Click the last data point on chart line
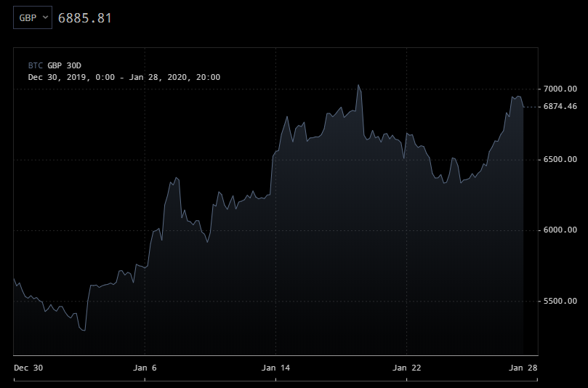 (523, 107)
